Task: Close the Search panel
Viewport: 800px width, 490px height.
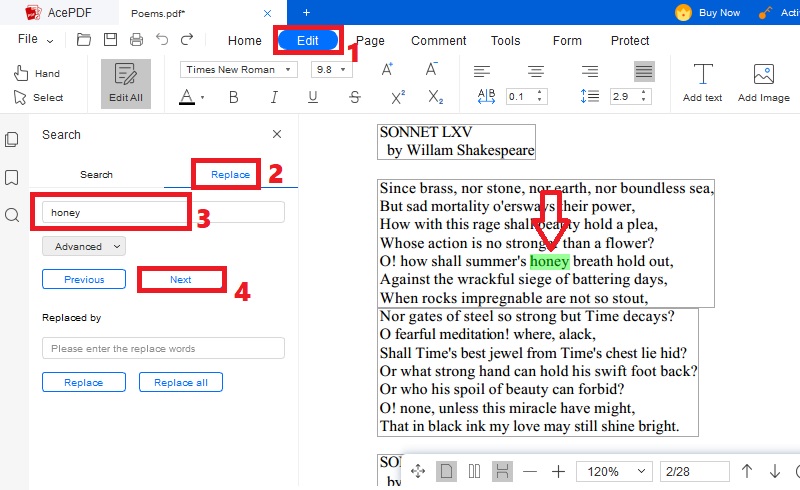Action: (x=277, y=134)
